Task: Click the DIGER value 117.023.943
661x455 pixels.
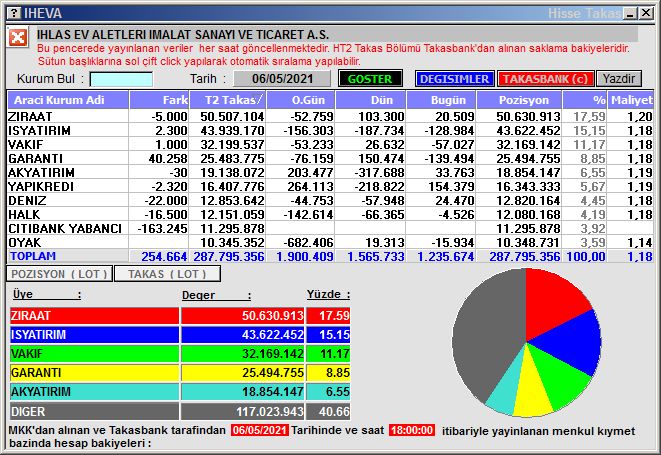Action: click(270, 412)
